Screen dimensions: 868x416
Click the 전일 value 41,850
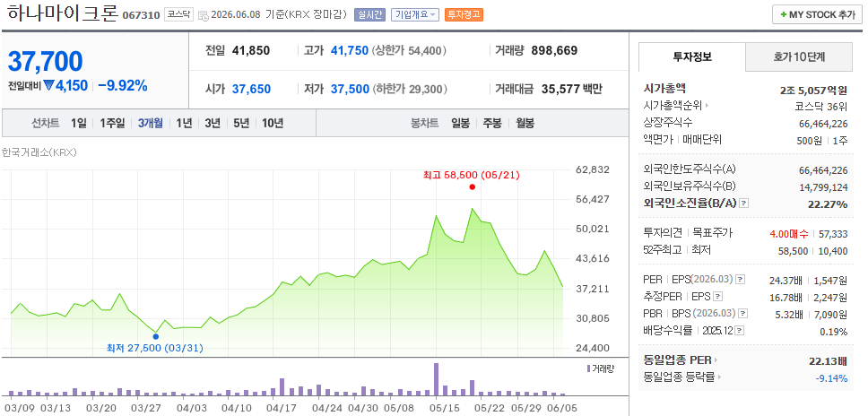point(251,51)
